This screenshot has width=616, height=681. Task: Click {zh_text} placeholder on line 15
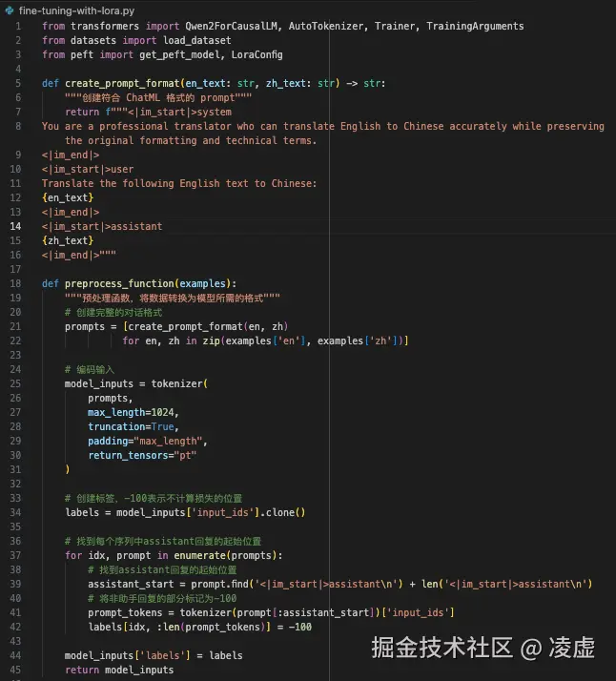pos(68,240)
